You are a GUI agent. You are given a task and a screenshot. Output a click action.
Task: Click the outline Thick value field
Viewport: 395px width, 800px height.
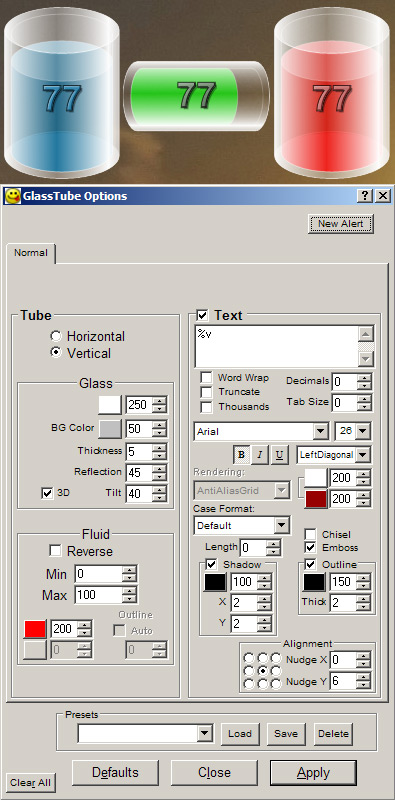point(343,603)
